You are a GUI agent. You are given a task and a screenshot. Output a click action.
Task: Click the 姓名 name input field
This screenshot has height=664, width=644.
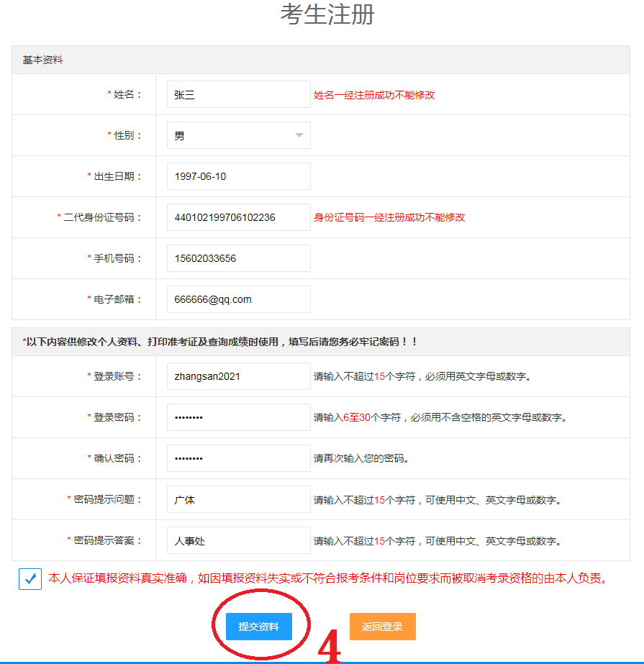[x=237, y=94]
